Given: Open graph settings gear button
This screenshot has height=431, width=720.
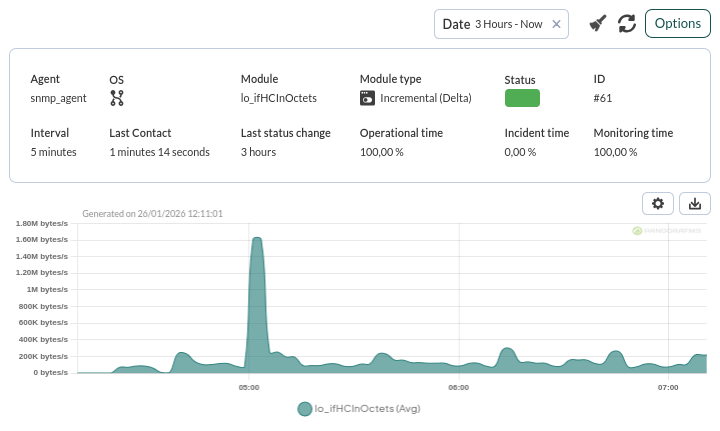Looking at the screenshot, I should pos(658,203).
